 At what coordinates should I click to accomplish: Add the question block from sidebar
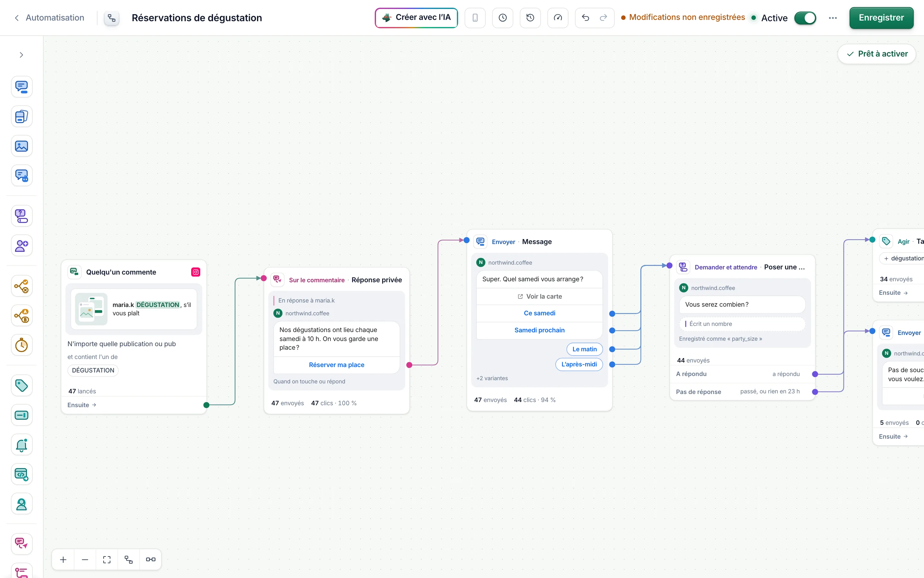point(21,216)
